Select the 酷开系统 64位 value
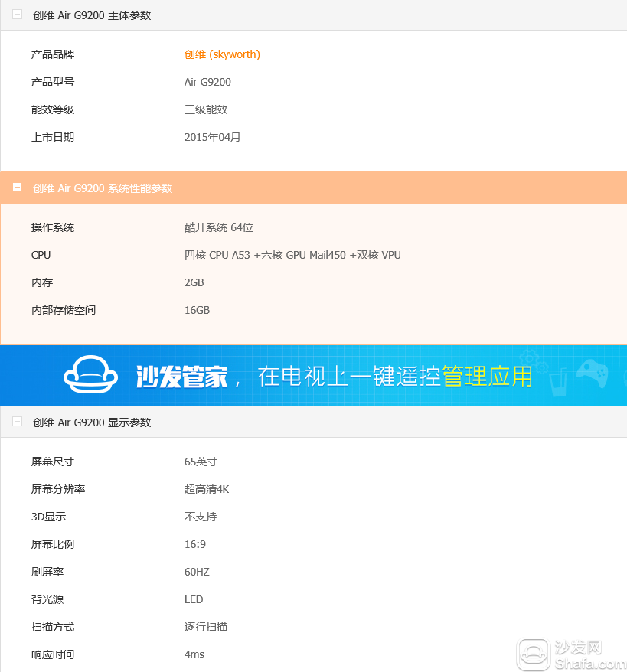 click(219, 227)
